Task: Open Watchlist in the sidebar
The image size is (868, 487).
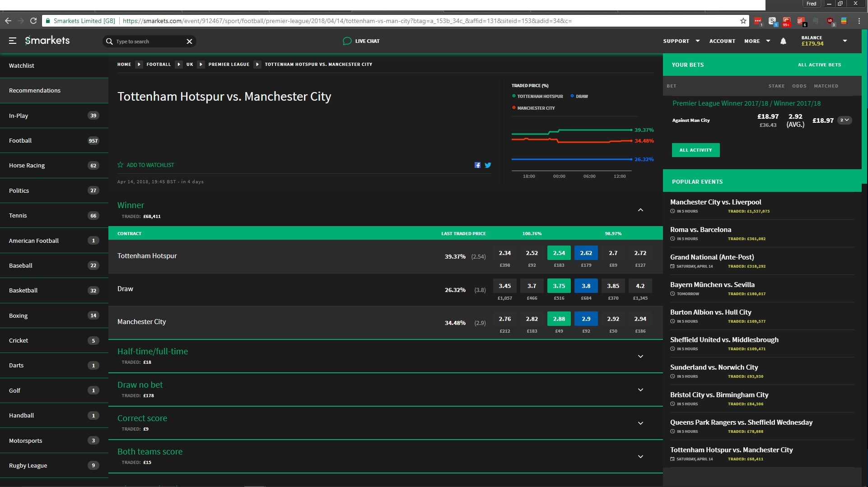Action: point(54,65)
